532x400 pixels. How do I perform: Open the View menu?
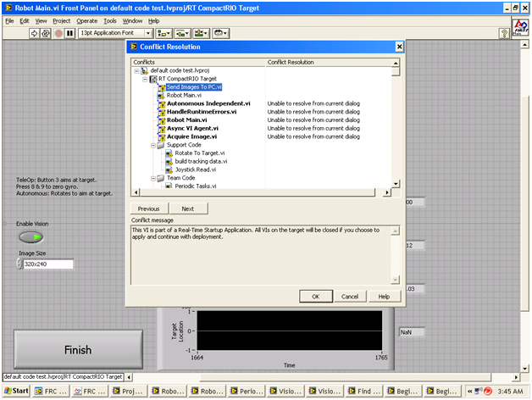(41, 21)
